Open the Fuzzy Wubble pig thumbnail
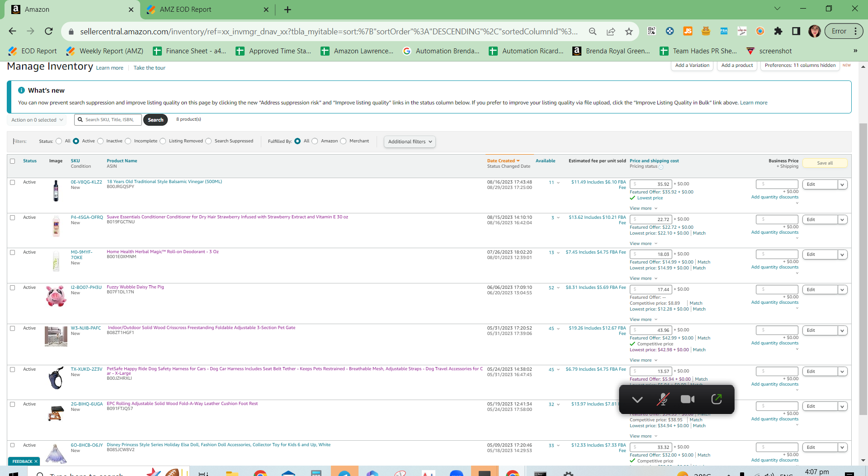868x476 pixels. 56,296
